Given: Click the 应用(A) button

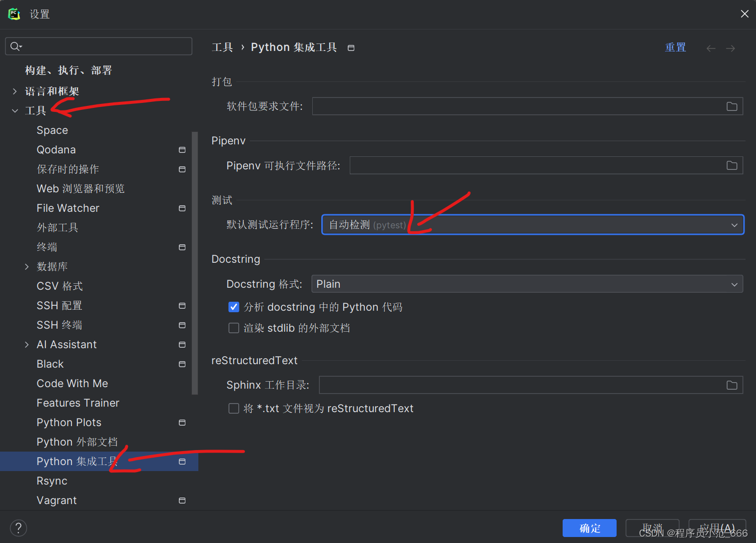Looking at the screenshot, I should click(717, 528).
